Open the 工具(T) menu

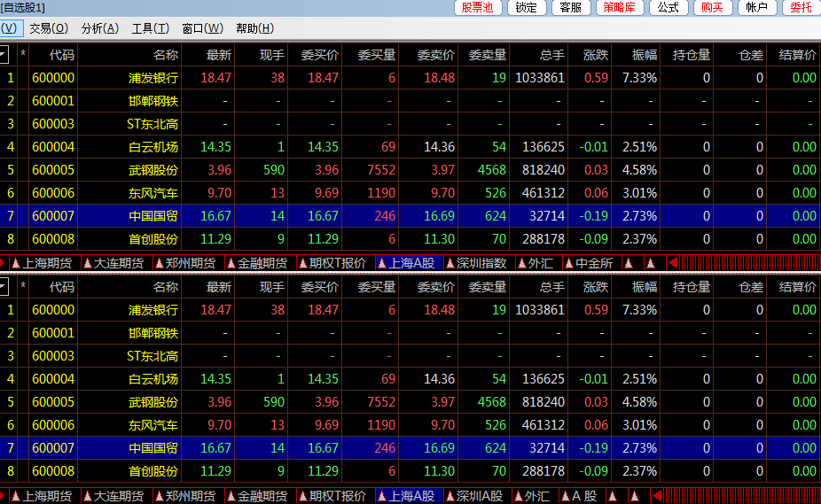coord(150,28)
